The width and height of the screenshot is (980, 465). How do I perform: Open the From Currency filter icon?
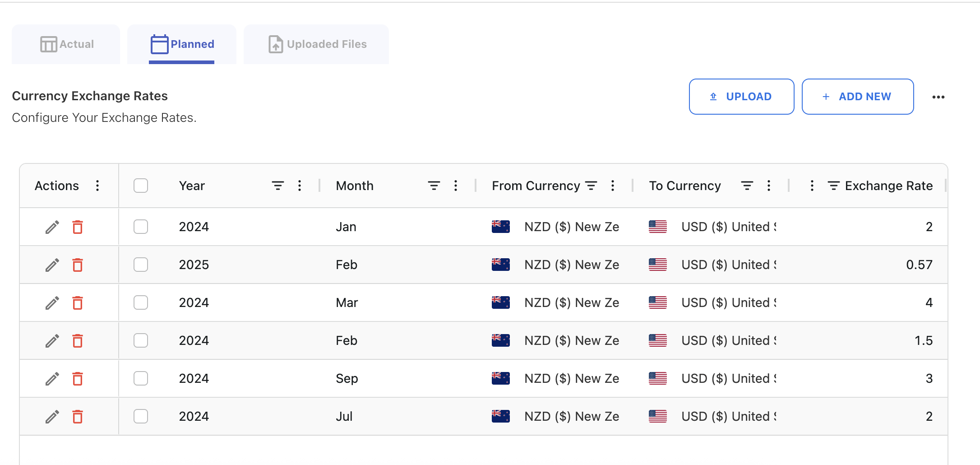tap(591, 185)
